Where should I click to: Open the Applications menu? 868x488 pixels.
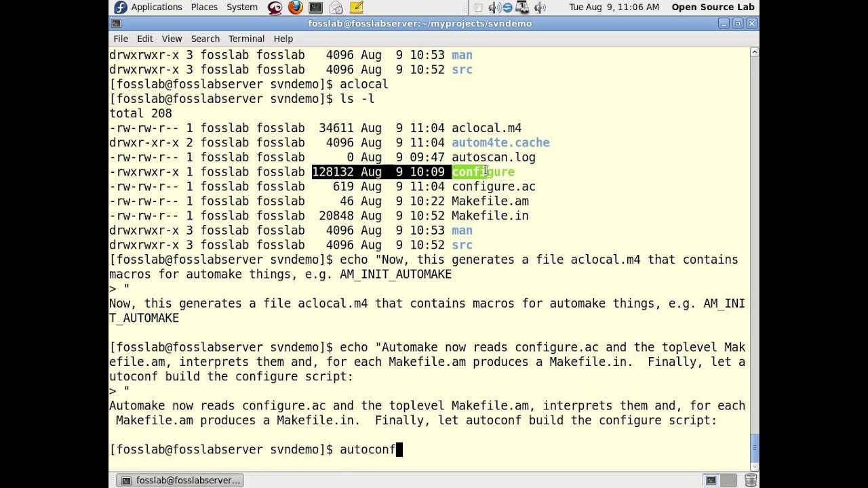(157, 7)
